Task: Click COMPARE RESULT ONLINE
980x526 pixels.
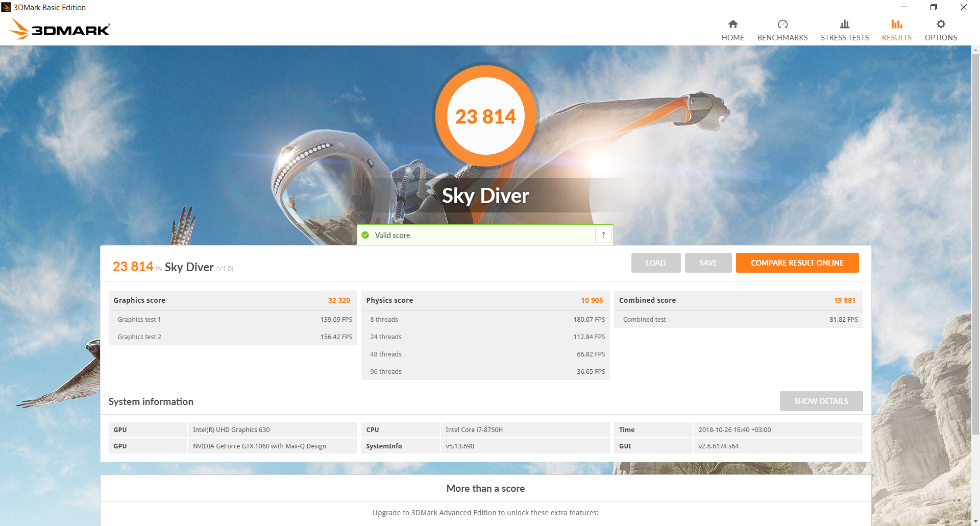Action: (x=797, y=262)
